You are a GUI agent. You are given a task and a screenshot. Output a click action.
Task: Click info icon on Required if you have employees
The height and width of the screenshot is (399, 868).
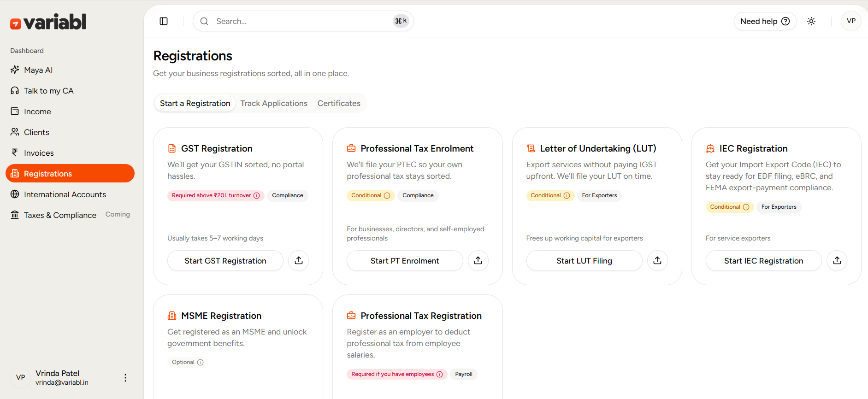coord(439,374)
